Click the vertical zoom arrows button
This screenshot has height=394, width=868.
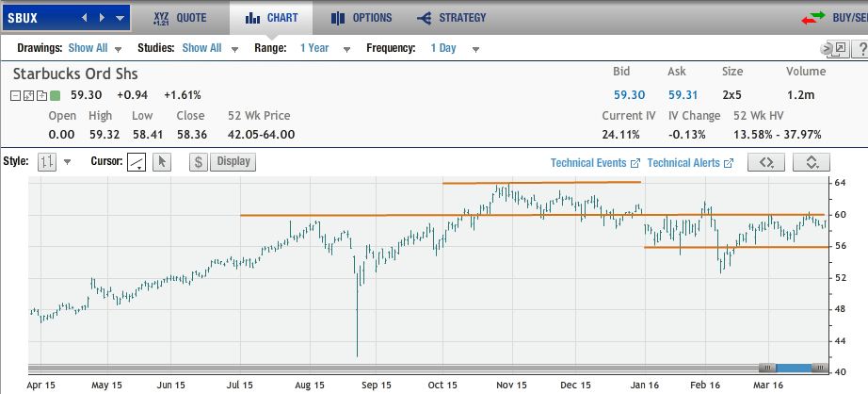[x=811, y=162]
